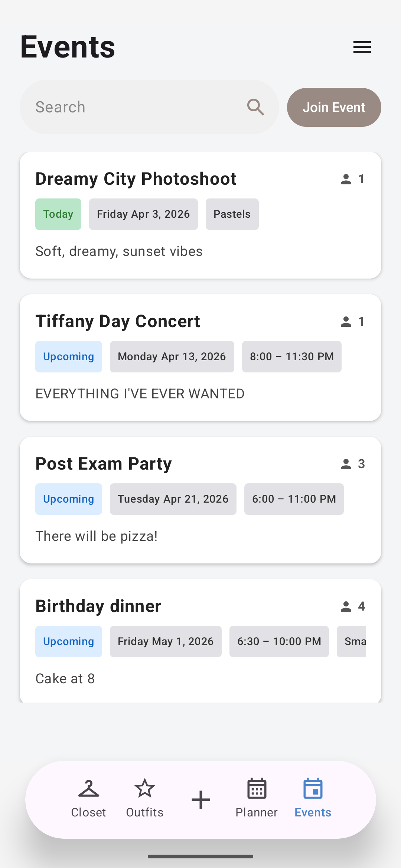401x868 pixels.
Task: Open the Closet hanger tab
Action: pos(88,798)
